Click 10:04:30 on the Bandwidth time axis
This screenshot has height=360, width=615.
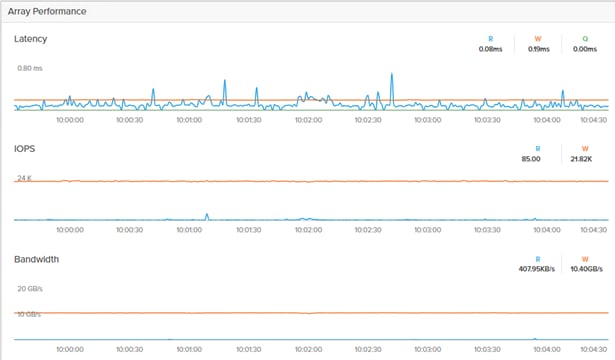(x=593, y=349)
